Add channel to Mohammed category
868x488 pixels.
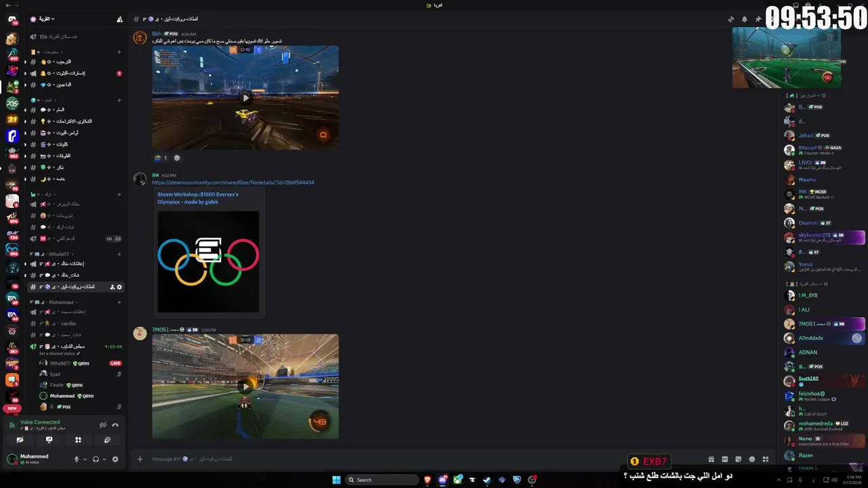(x=119, y=302)
